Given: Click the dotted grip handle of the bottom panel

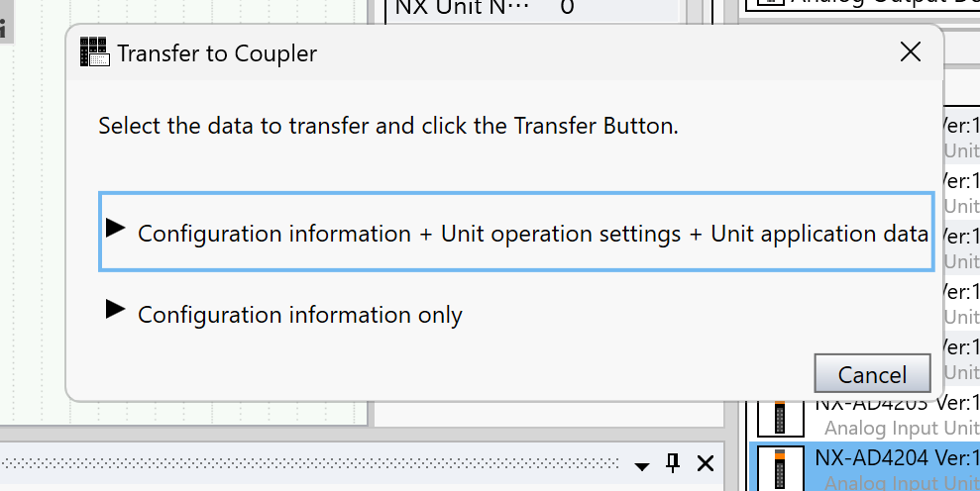Looking at the screenshot, I should [317, 462].
